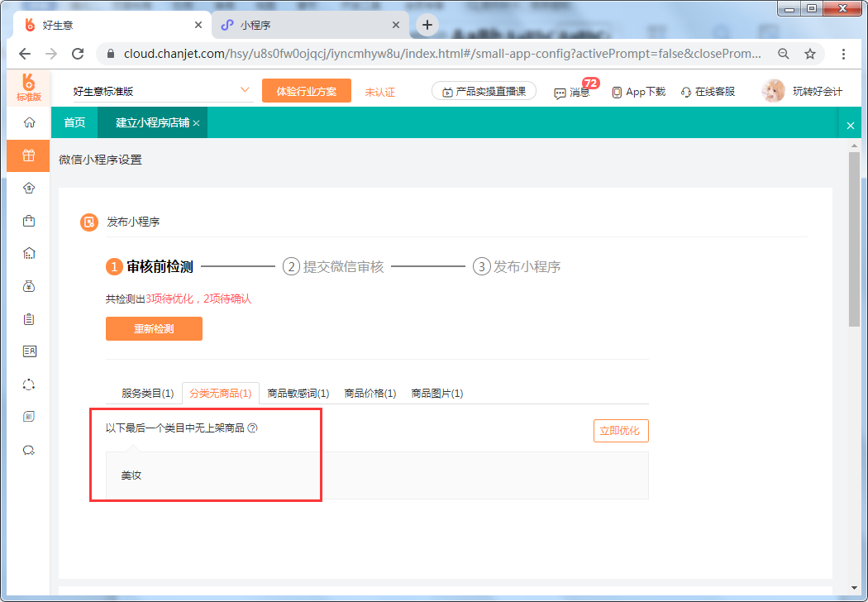Screen dimensions: 868x602
Task: Open the chat bubble sidebar icon
Action: coord(29,450)
